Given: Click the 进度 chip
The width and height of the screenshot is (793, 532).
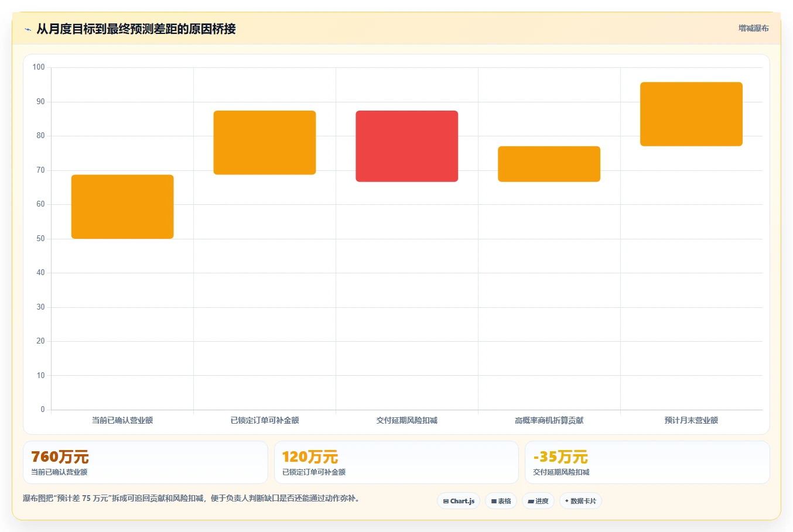Looking at the screenshot, I should 538,501.
